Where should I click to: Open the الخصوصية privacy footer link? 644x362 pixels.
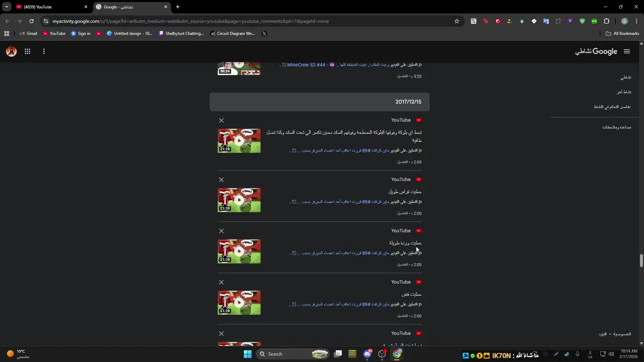[x=623, y=334]
